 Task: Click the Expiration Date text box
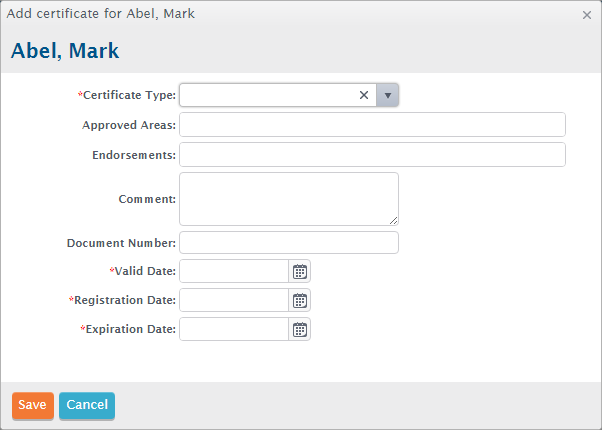point(234,329)
